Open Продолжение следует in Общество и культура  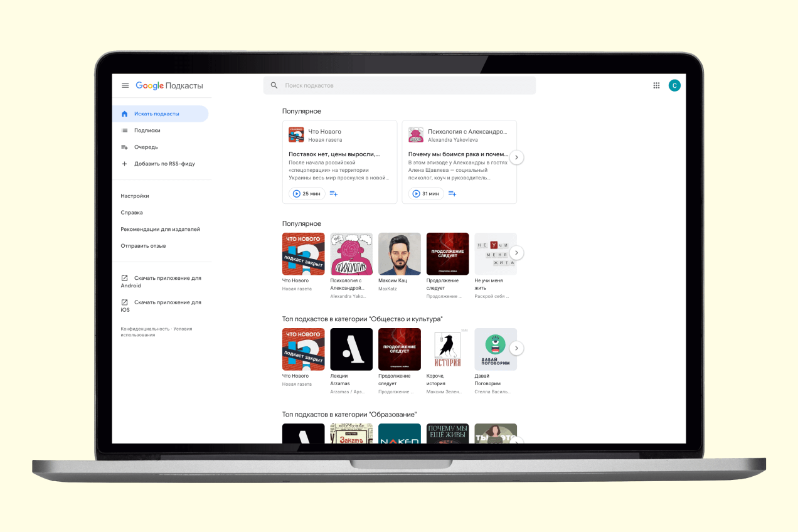[x=400, y=349]
